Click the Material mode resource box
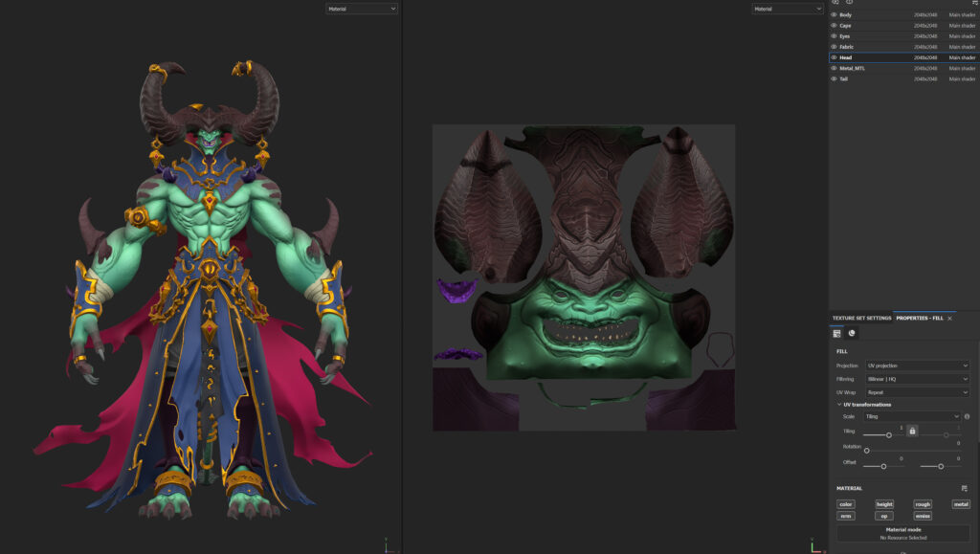 click(x=903, y=533)
